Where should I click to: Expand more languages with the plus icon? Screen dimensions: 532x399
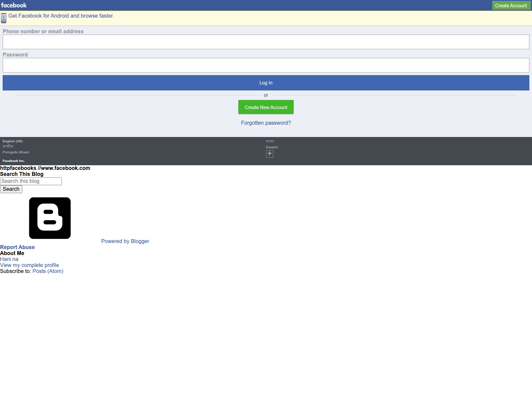[x=270, y=154]
